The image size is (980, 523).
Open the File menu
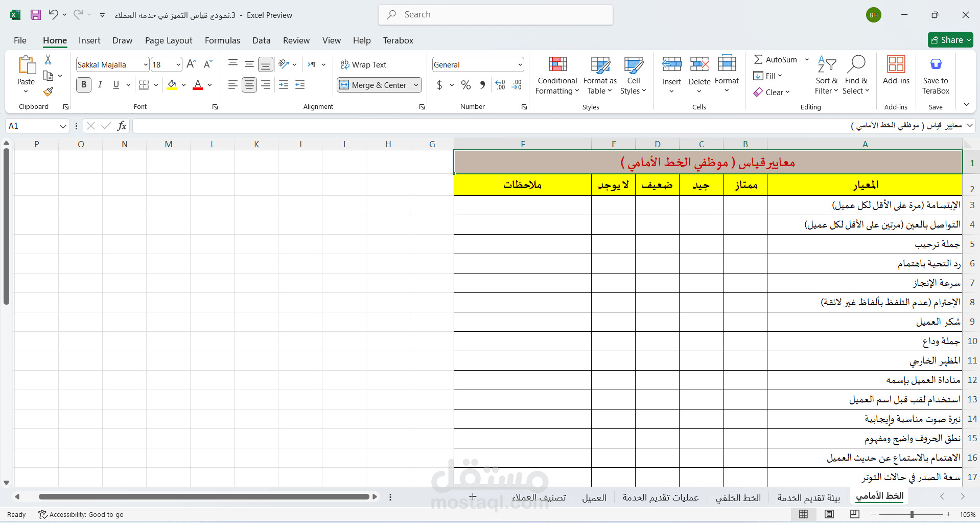(20, 40)
